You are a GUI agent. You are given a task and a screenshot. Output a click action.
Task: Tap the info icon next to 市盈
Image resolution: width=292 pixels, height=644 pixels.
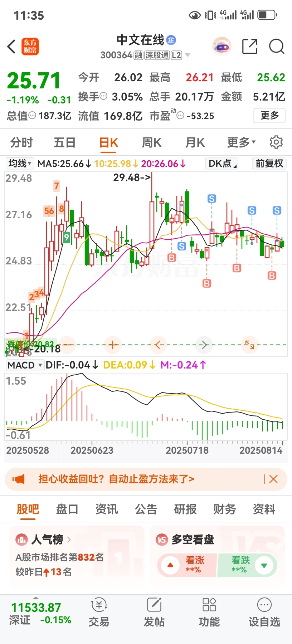[180, 116]
